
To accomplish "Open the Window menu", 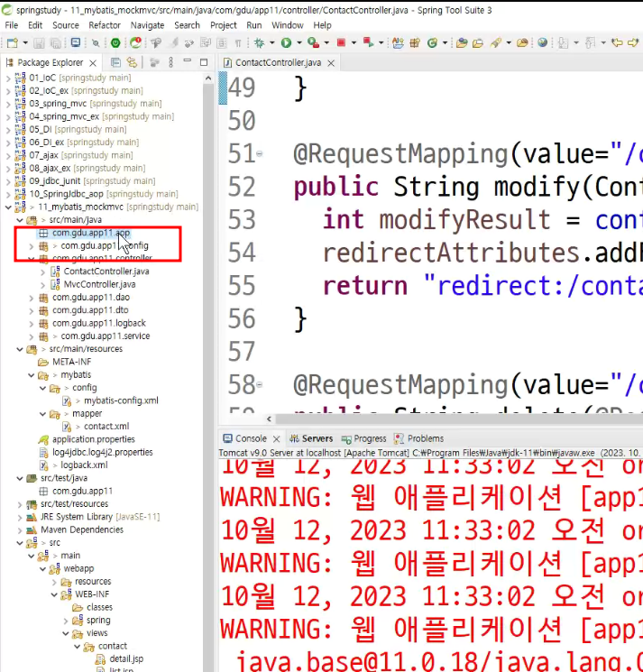I will click(x=288, y=25).
